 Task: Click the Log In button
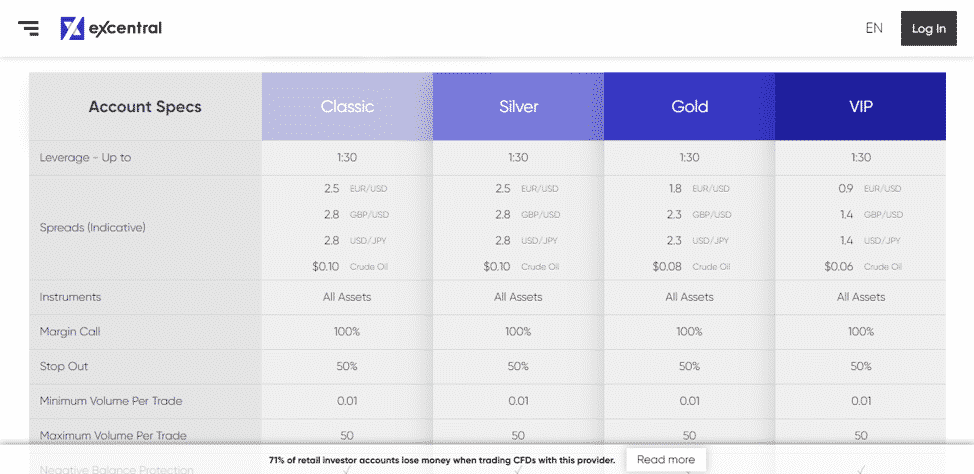pyautogui.click(x=929, y=29)
